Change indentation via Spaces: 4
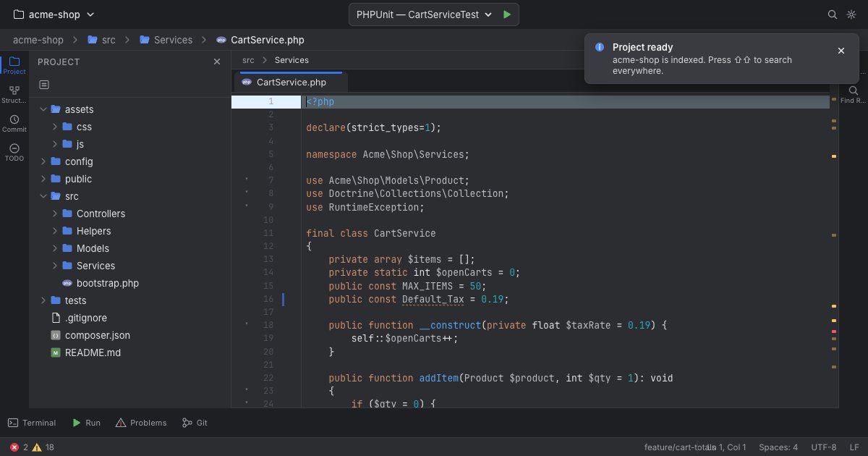The image size is (868, 456). click(x=778, y=447)
